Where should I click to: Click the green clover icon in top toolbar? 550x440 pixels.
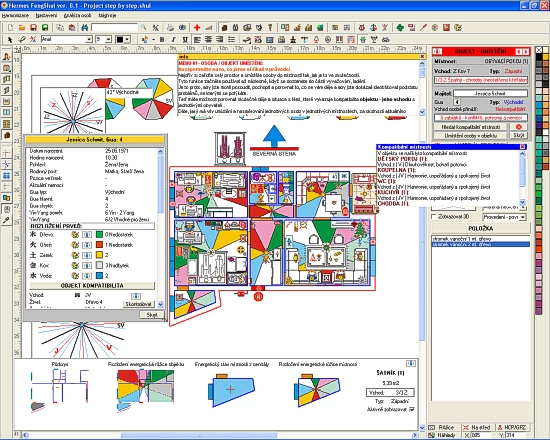coord(400,27)
